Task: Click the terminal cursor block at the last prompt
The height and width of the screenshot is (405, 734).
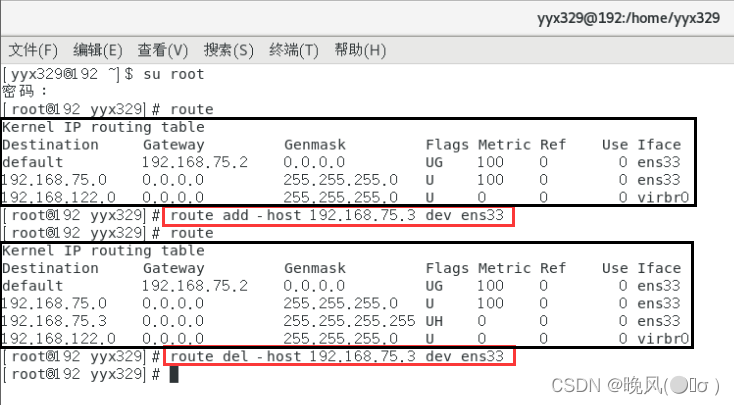Action: pos(173,374)
